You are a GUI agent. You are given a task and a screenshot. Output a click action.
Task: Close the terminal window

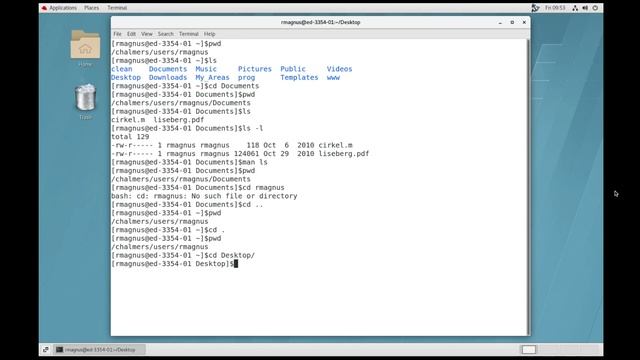524,22
